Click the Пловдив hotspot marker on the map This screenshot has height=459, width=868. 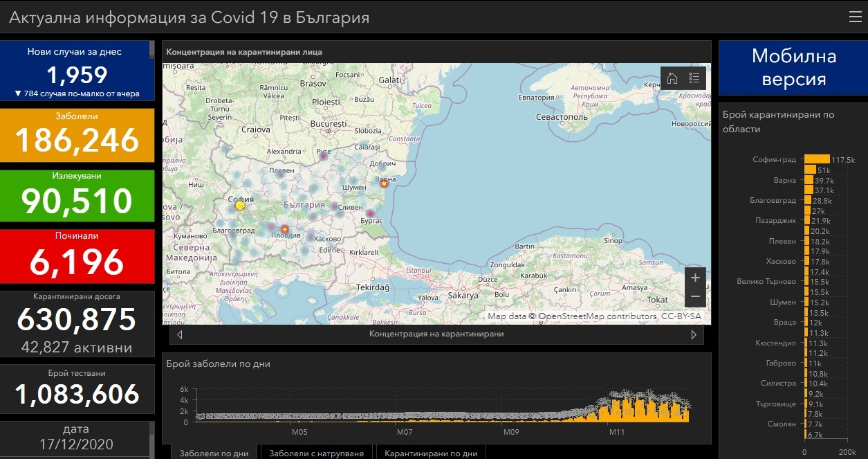[x=284, y=229]
